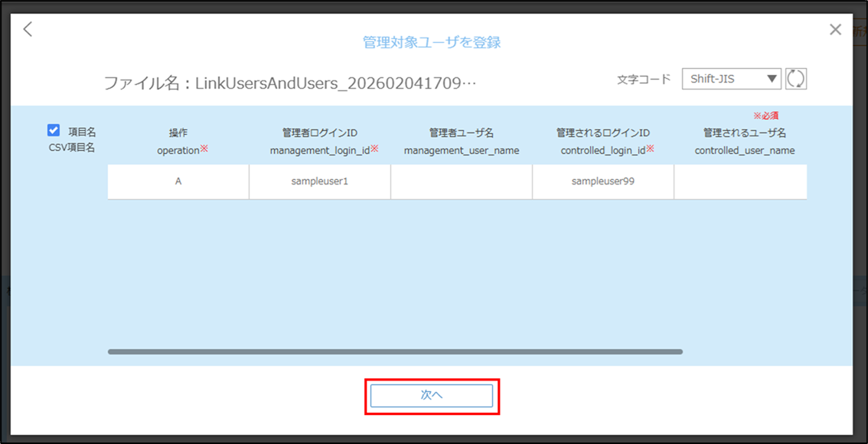Select the sampleuser1 cell
This screenshot has height=444, width=868.
pos(320,181)
